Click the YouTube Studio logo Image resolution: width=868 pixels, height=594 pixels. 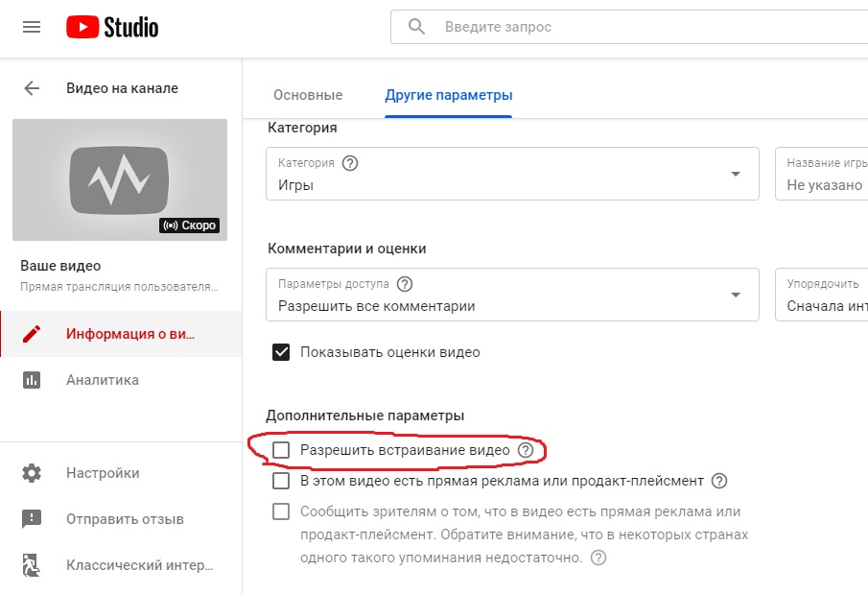[112, 27]
